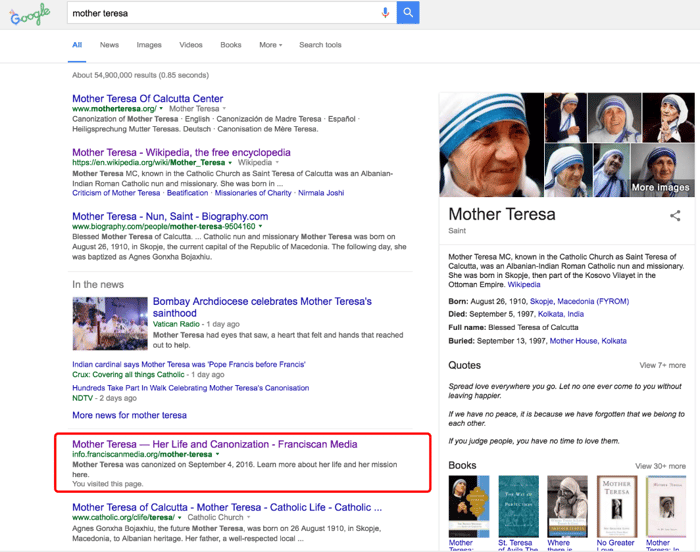Image resolution: width=700 pixels, height=552 pixels.
Task: Open Bombay Archdiocese celebrates sainthood news story
Action: [262, 307]
